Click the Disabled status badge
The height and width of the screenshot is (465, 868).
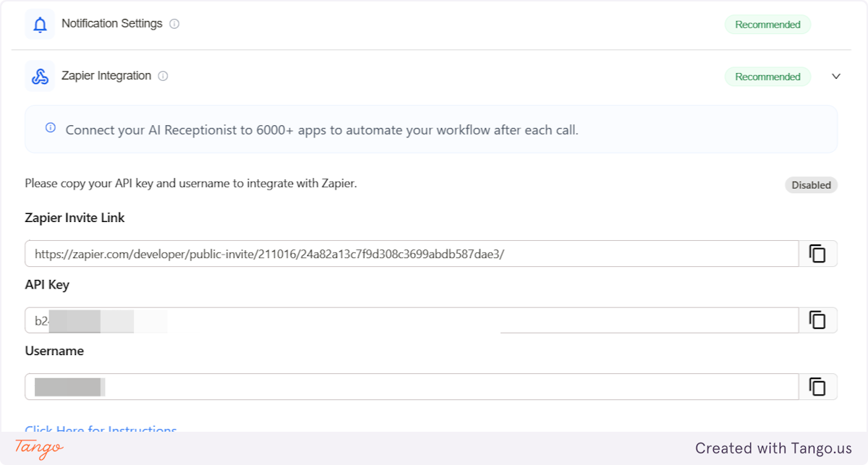[811, 185]
